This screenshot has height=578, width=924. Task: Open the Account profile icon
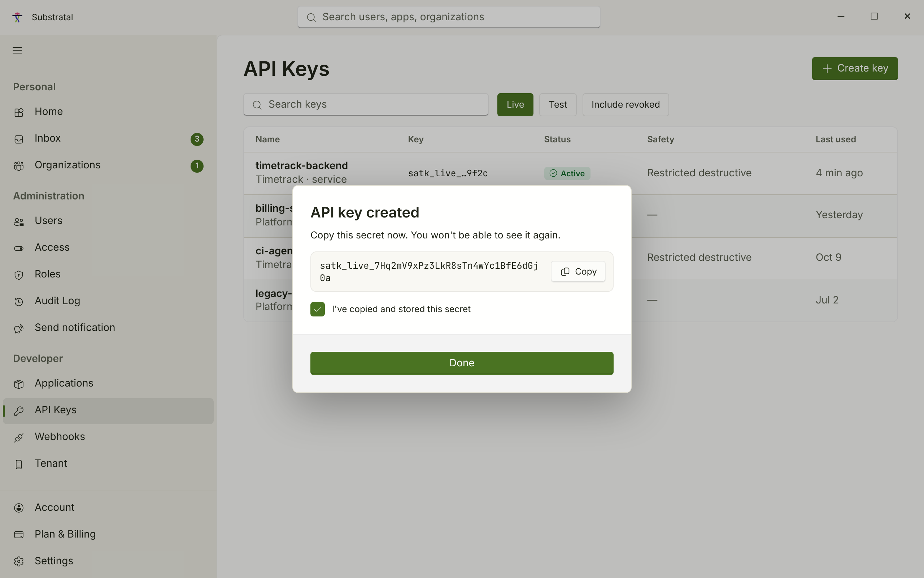coord(19,508)
